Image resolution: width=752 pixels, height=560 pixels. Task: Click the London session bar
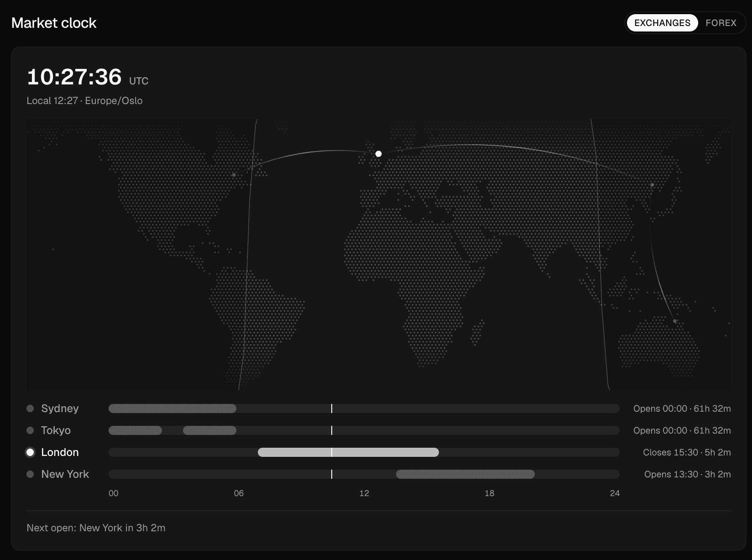tap(348, 452)
